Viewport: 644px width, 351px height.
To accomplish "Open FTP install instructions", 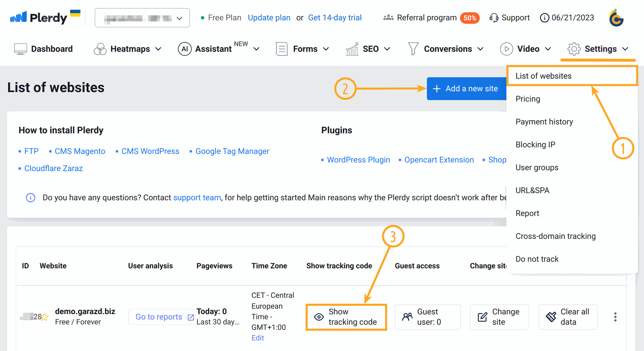I will point(32,151).
